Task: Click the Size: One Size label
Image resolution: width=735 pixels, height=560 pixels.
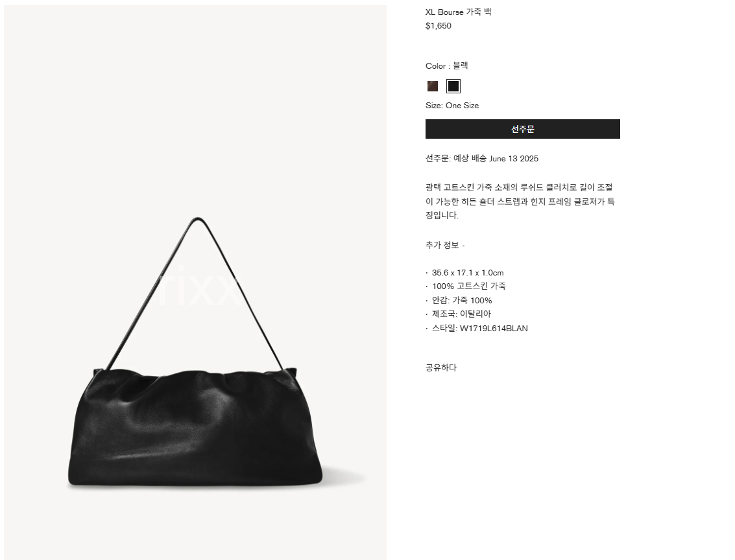Action: (x=452, y=106)
